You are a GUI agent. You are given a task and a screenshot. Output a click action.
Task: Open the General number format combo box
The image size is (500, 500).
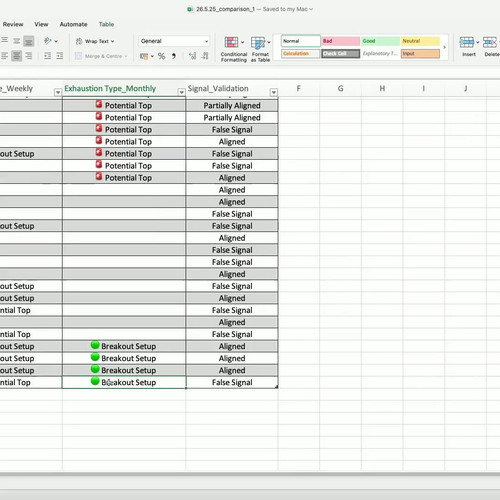tap(174, 41)
